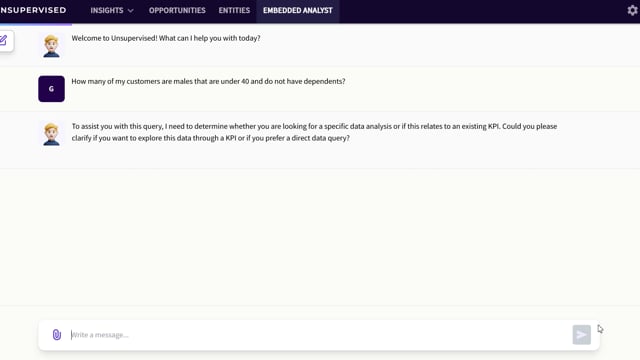The image size is (640, 360).
Task: Click the white message box next to paperclip
Action: coord(319,335)
